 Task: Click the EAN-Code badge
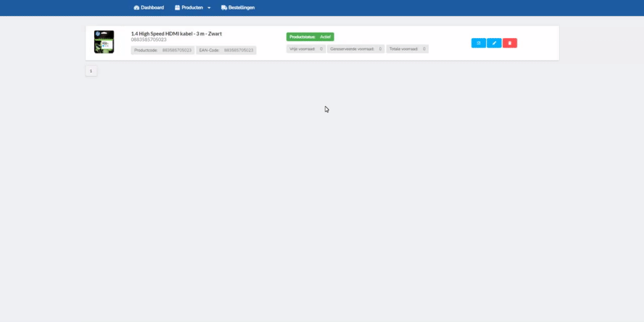pos(226,50)
